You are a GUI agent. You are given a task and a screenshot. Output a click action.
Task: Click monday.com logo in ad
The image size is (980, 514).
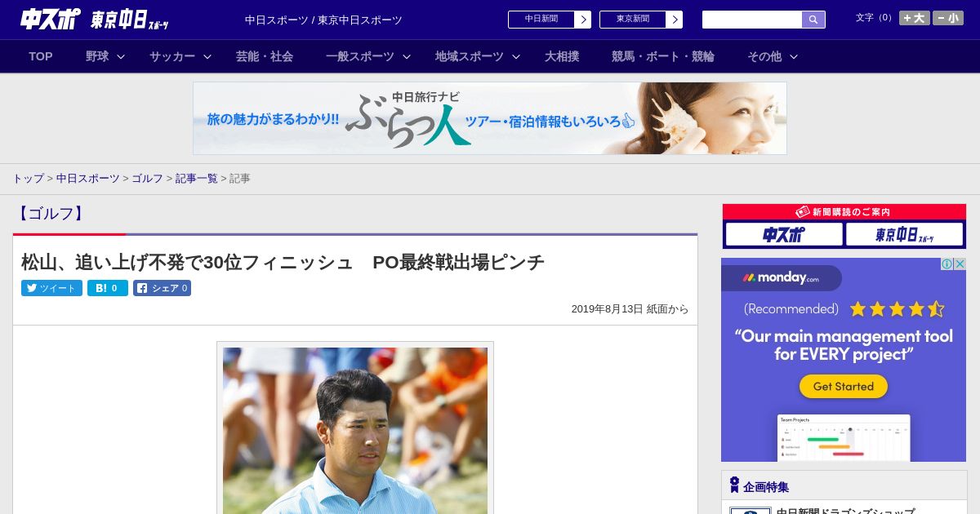click(x=781, y=277)
